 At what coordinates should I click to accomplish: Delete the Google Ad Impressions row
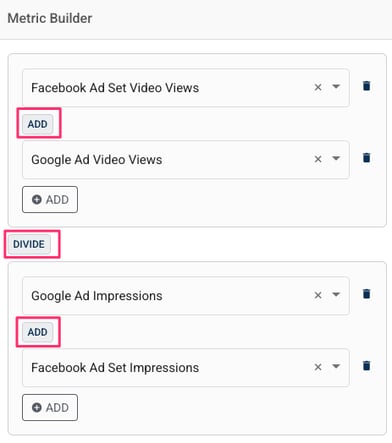tap(366, 294)
